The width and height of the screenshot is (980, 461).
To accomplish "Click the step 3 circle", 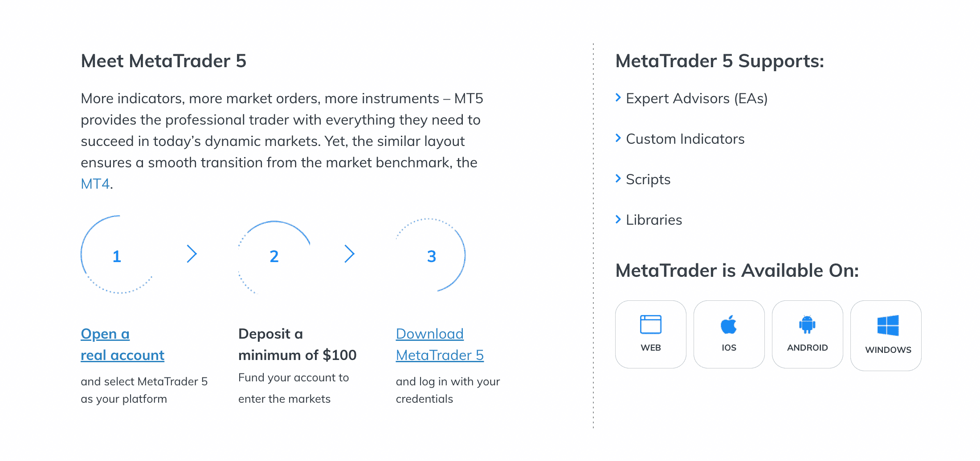I will tap(431, 255).
